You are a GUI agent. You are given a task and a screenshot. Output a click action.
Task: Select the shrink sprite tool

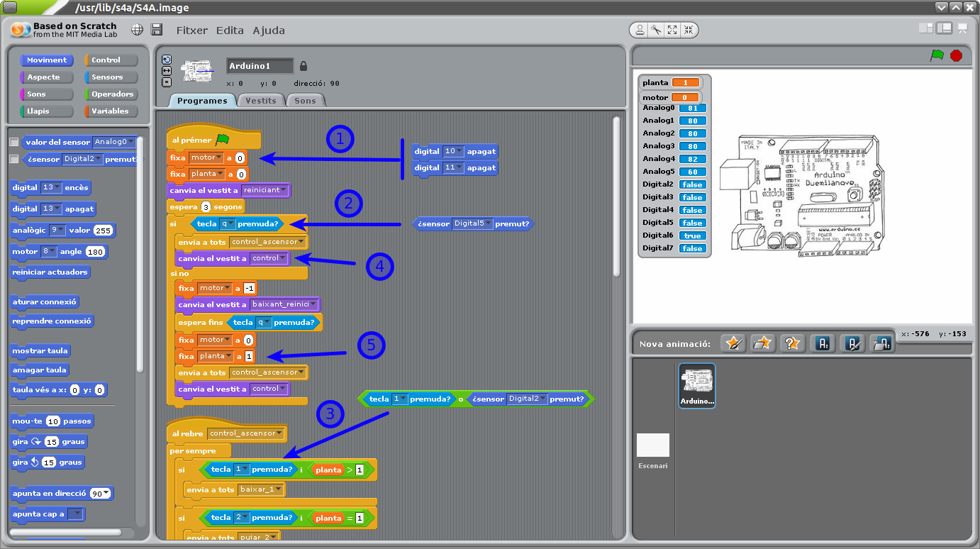click(688, 30)
